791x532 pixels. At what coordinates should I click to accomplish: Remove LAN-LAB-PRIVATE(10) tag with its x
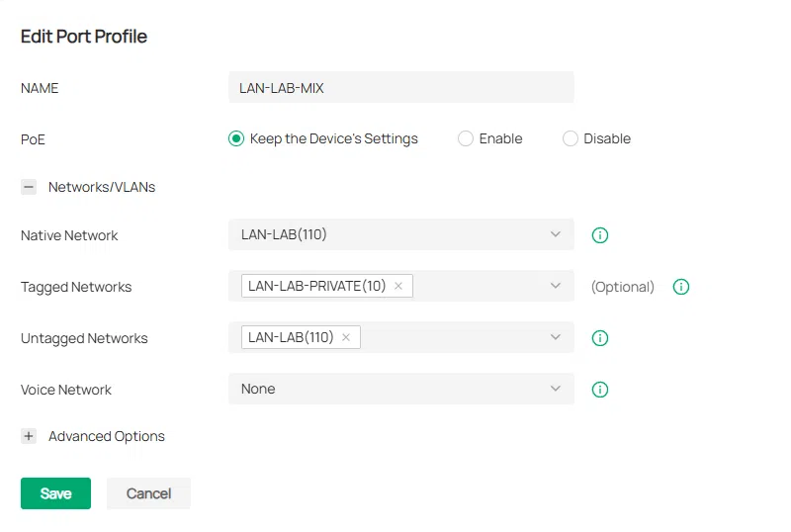click(398, 286)
